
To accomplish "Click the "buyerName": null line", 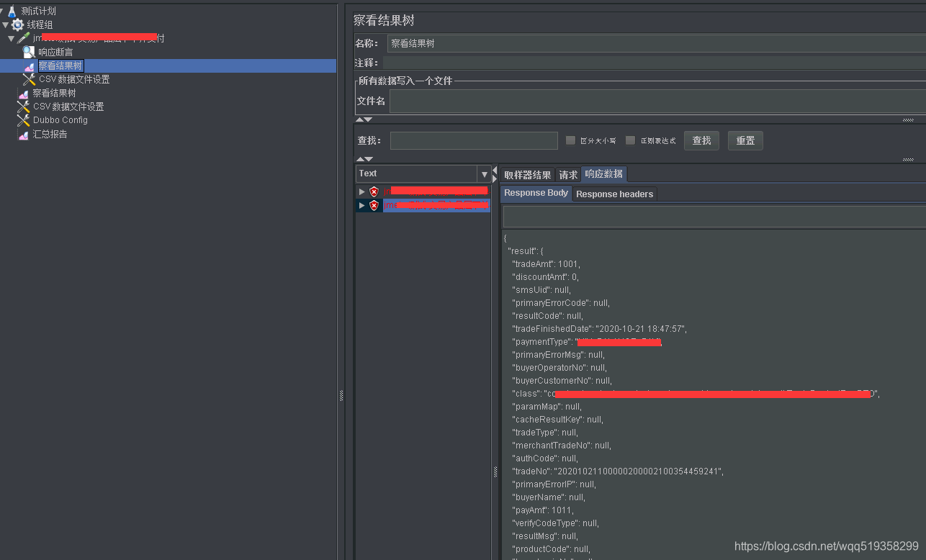I will (549, 497).
